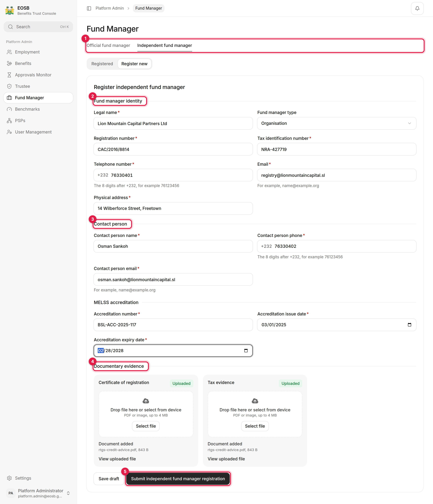Screen dimensions: 433x504
Task: Click the search magnifier icon
Action: (11, 27)
